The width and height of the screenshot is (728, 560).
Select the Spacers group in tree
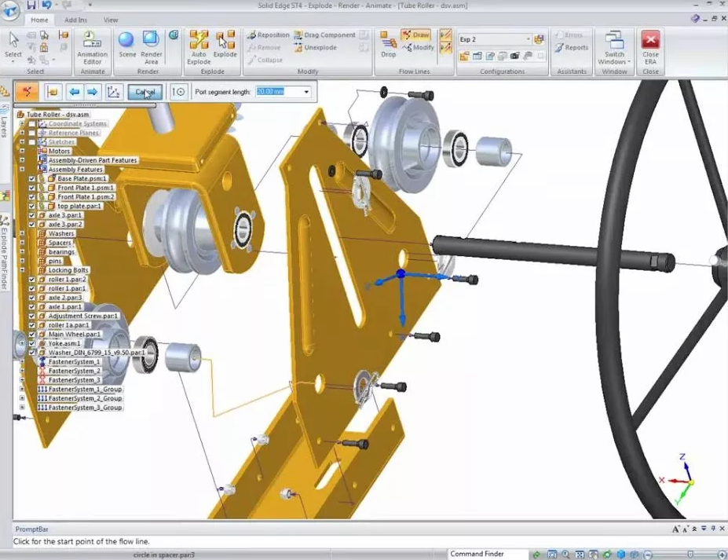coord(60,243)
